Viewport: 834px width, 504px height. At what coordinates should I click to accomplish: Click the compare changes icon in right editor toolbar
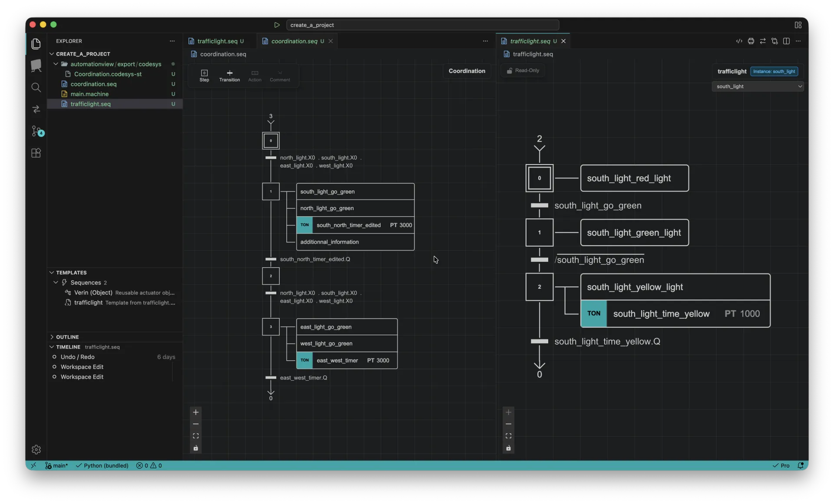(x=774, y=41)
